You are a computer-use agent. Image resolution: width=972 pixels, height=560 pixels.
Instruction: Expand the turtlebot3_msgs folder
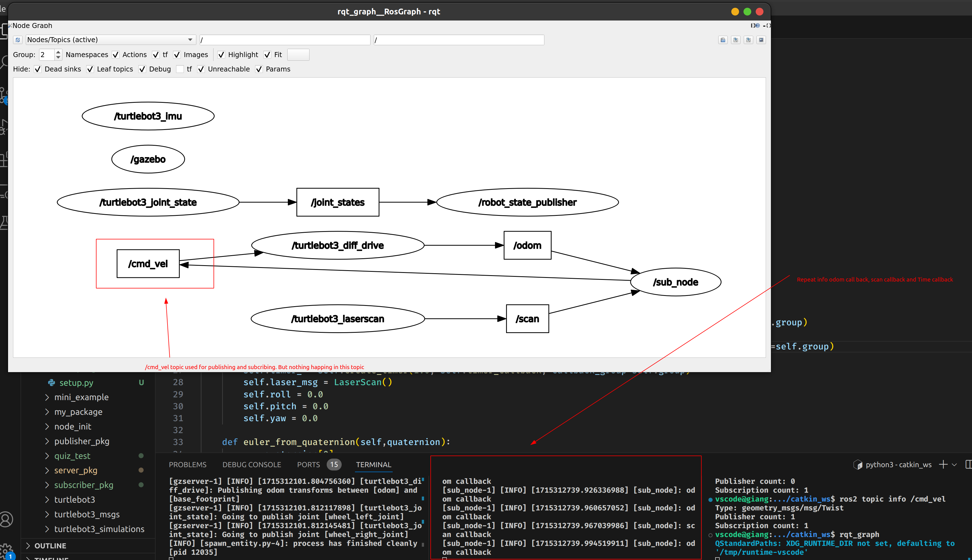(47, 514)
